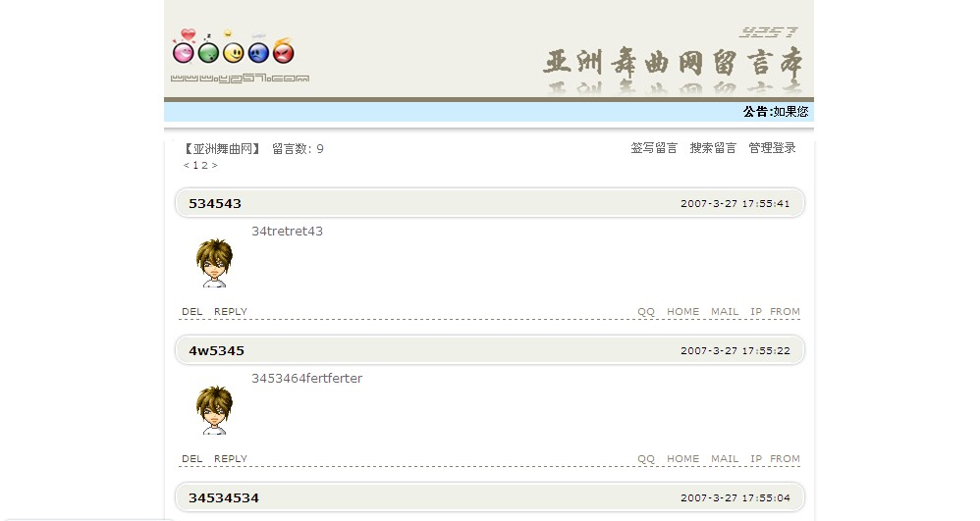This screenshot has width=980, height=521.
Task: Click the next page arrow
Action: 214,166
